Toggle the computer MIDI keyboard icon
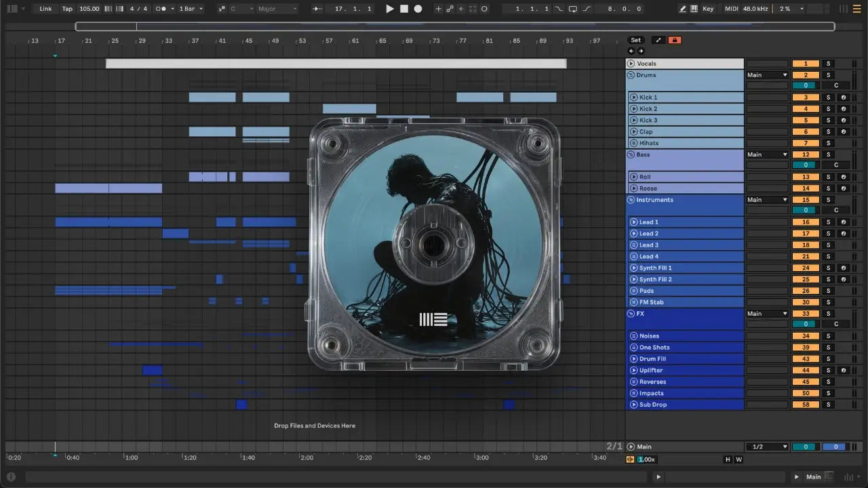The height and width of the screenshot is (488, 868). [x=694, y=9]
